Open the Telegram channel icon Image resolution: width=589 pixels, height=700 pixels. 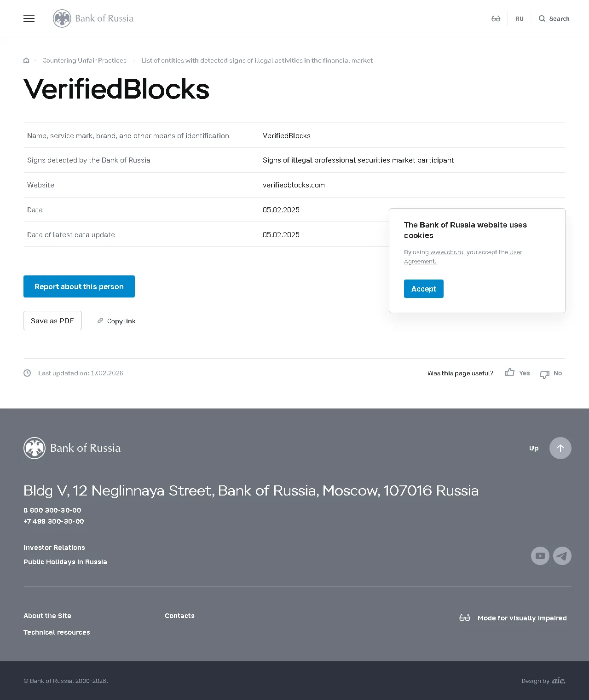pyautogui.click(x=562, y=556)
